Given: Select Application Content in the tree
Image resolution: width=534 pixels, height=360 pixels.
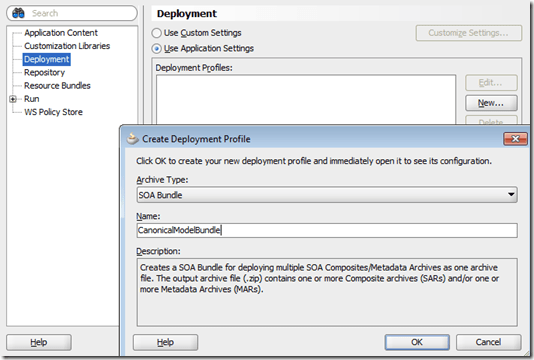Looking at the screenshot, I should 61,33.
